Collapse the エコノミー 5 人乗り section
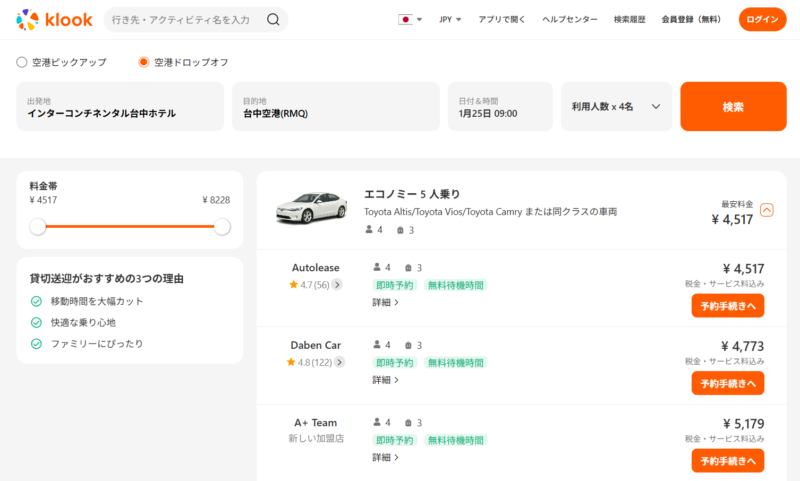 [767, 210]
